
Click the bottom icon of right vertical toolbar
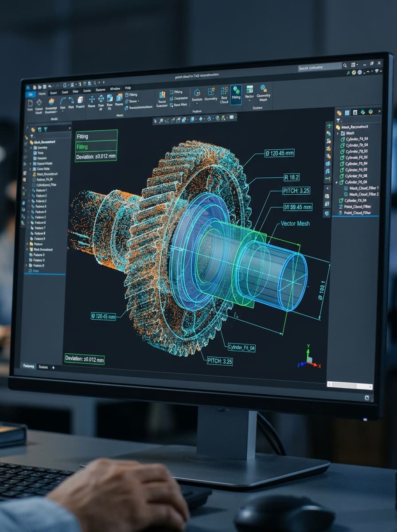click(x=327, y=213)
